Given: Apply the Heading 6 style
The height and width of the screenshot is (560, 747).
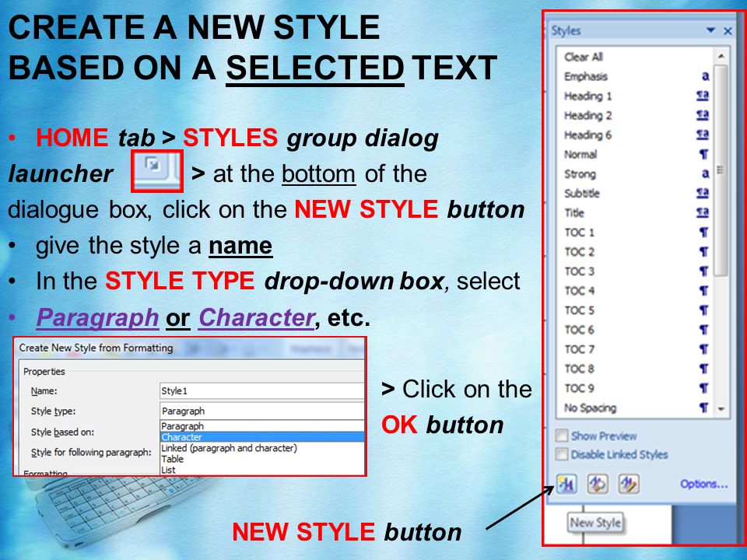Looking at the screenshot, I should pyautogui.click(x=637, y=135).
